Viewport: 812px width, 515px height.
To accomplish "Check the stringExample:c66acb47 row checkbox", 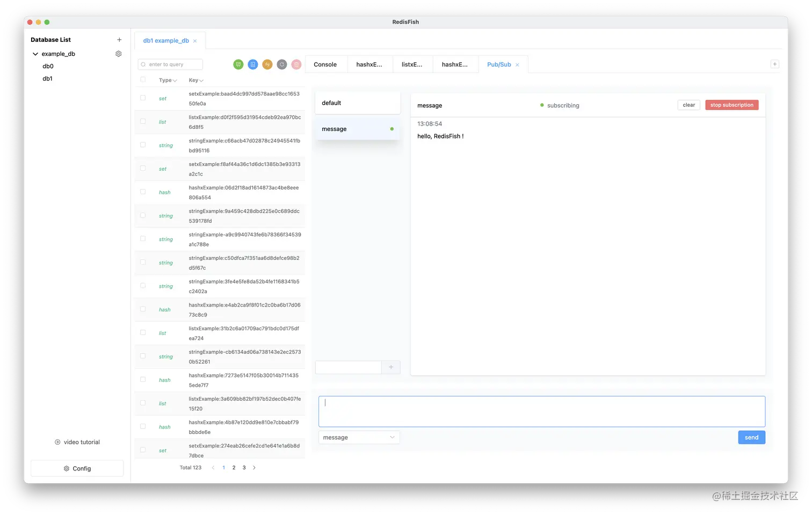I will pyautogui.click(x=143, y=145).
